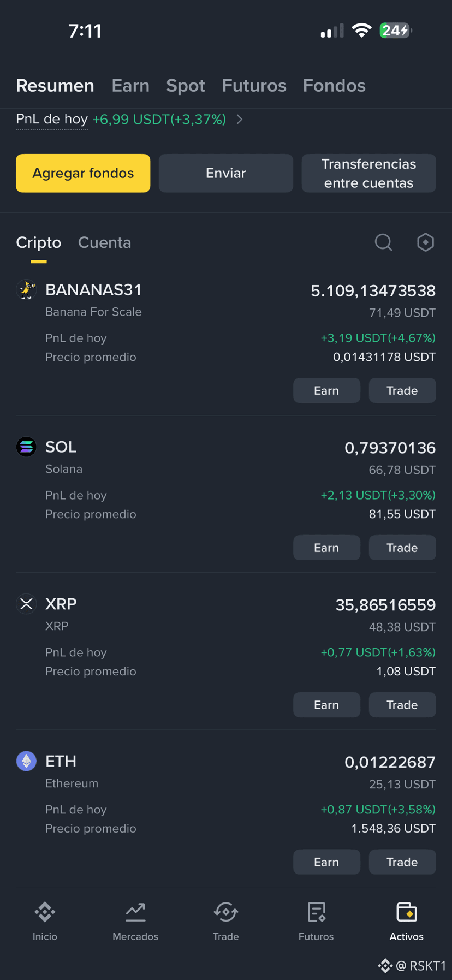Open Futuros icon in bottom bar
The width and height of the screenshot is (452, 980).
[316, 912]
